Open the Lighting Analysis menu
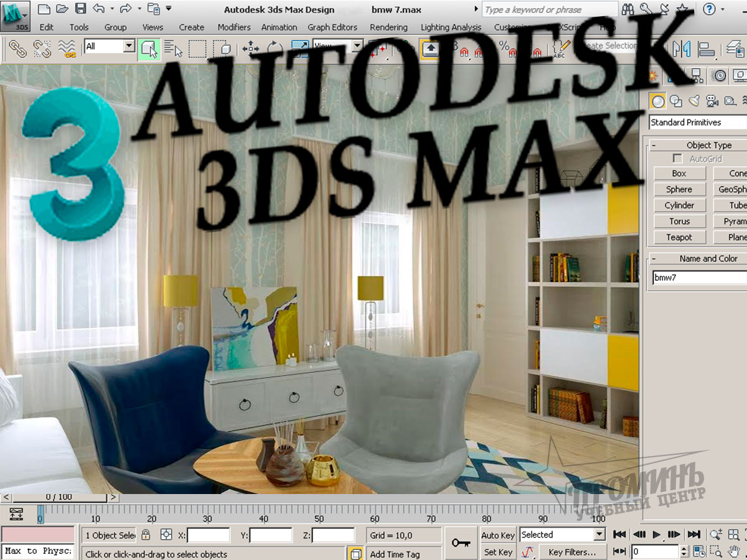The height and width of the screenshot is (560, 747). [x=451, y=27]
